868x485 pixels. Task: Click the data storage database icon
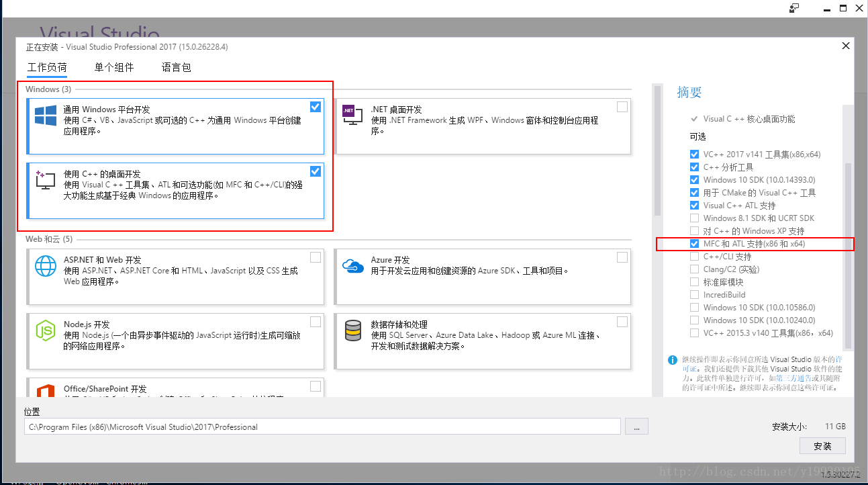tap(352, 330)
